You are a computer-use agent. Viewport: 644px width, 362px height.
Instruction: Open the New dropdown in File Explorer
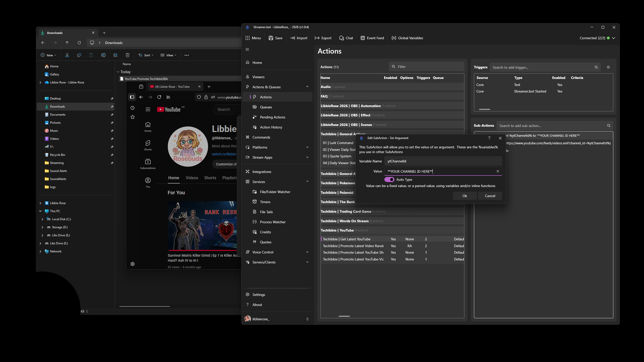tap(49, 55)
